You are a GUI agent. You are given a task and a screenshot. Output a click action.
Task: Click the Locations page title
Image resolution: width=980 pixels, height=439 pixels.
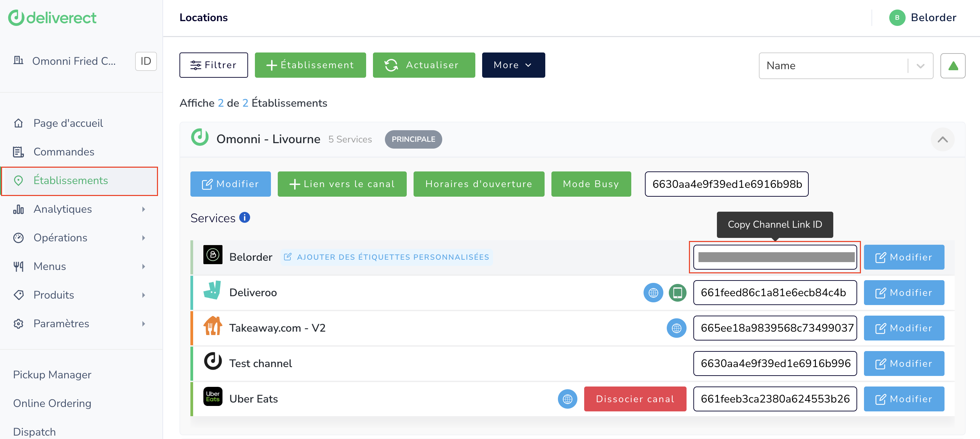tap(203, 17)
